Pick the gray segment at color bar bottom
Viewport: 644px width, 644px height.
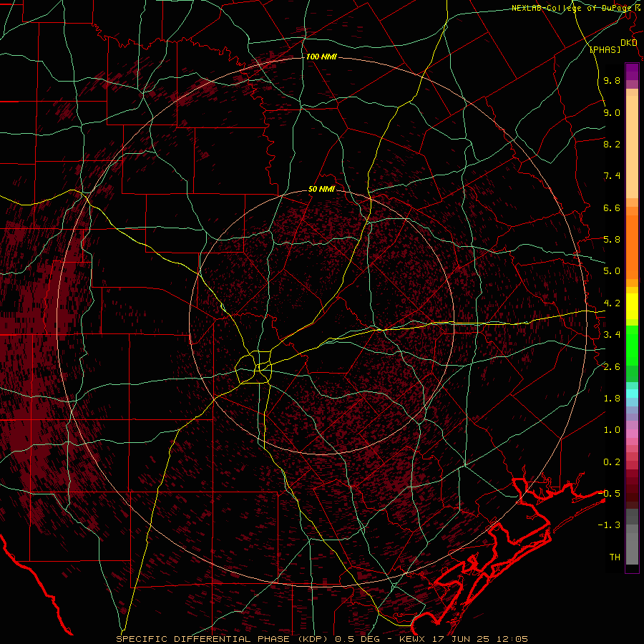632,538
